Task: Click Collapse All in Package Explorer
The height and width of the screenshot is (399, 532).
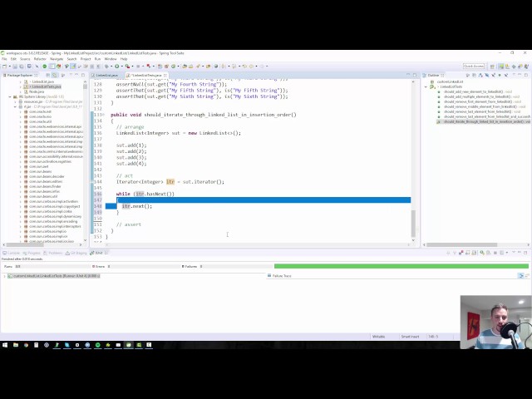Action: point(48,76)
